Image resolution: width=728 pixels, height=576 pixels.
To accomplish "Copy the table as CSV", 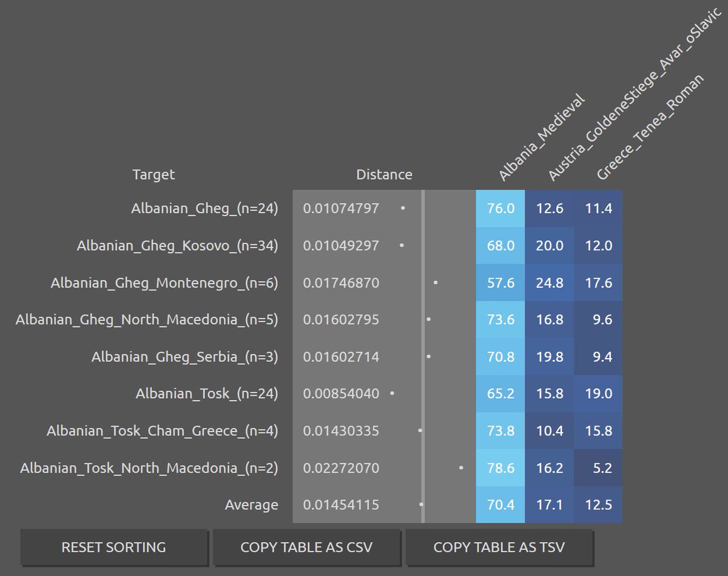I will [x=306, y=547].
